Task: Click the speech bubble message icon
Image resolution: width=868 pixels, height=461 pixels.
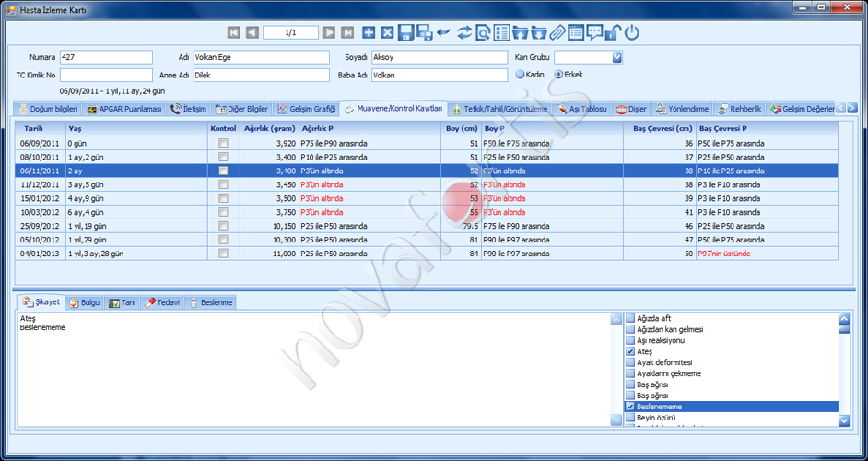Action: pos(594,32)
